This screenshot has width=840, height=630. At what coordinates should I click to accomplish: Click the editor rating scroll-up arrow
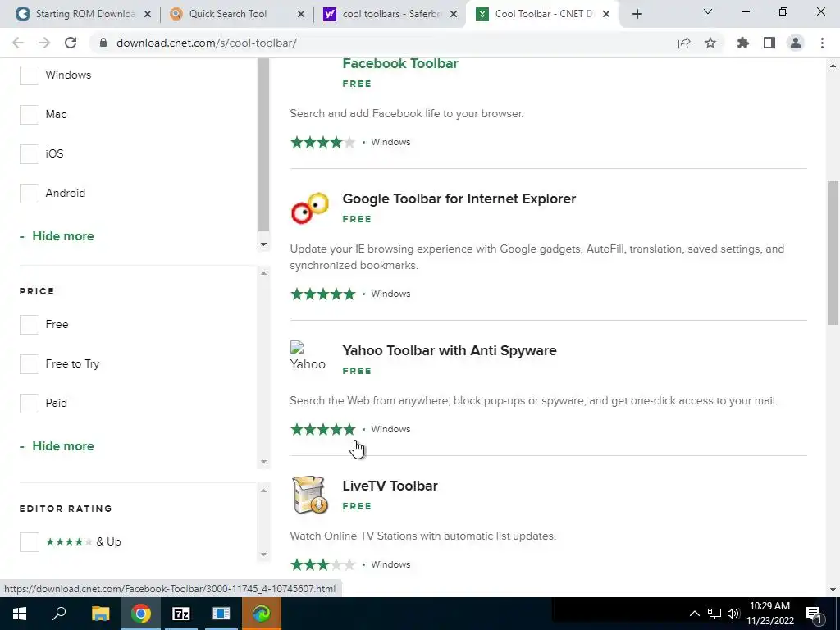[x=263, y=491]
